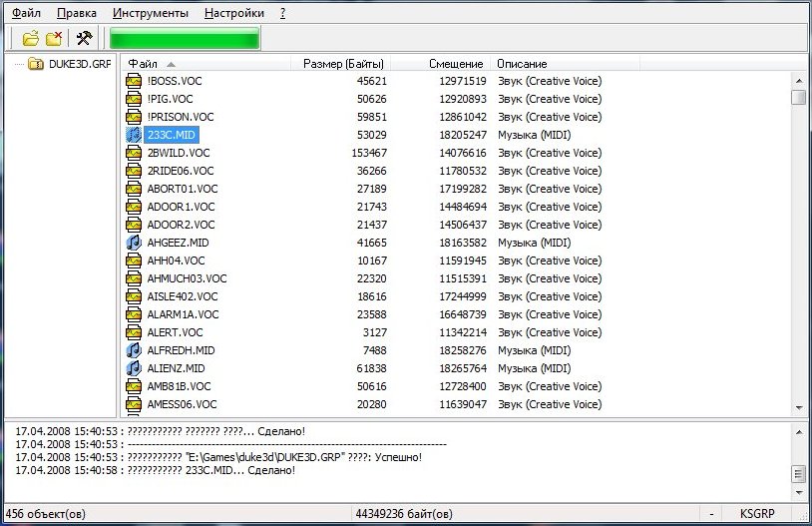Click the sound icon of ADOOR2.VOC
Viewport: 812px width, 526px height.
134,225
